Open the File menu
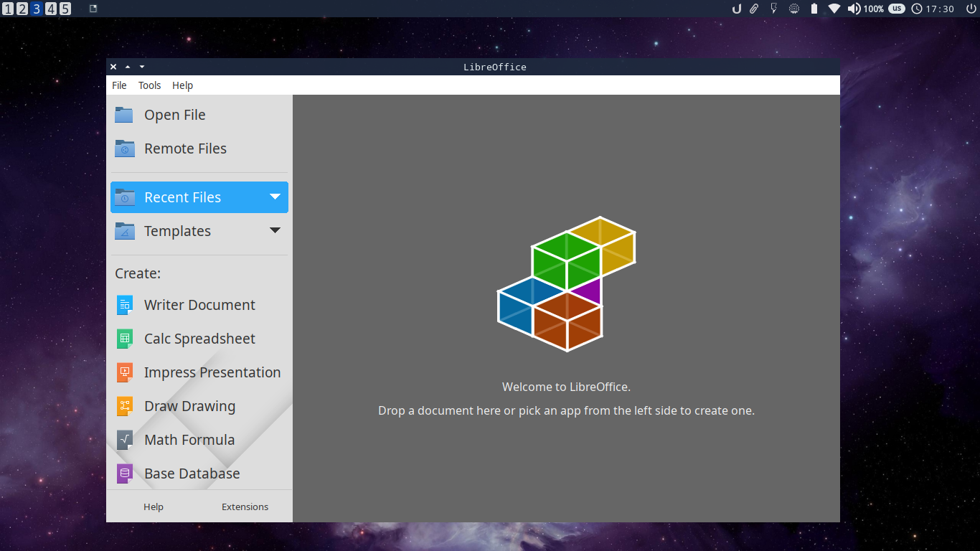The image size is (980, 551). point(119,85)
